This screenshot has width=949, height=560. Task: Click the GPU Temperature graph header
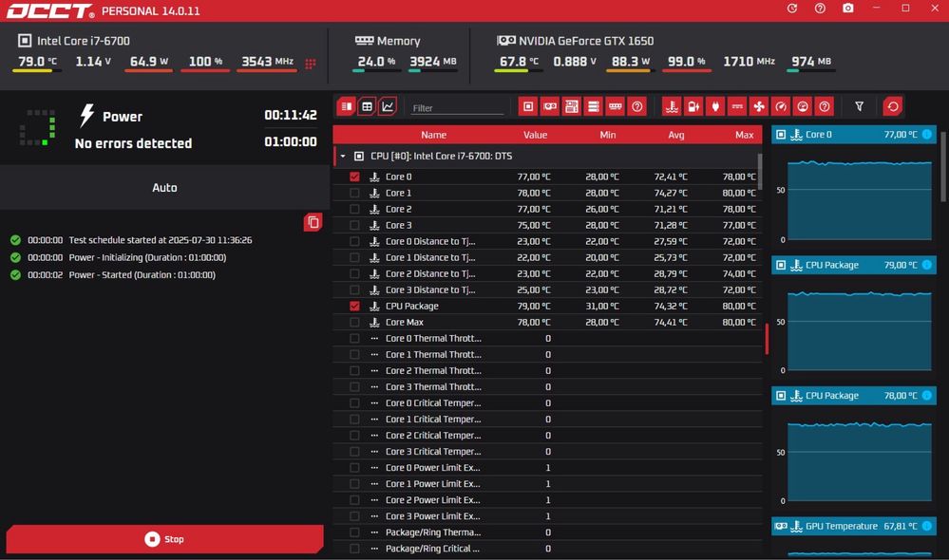tap(853, 526)
